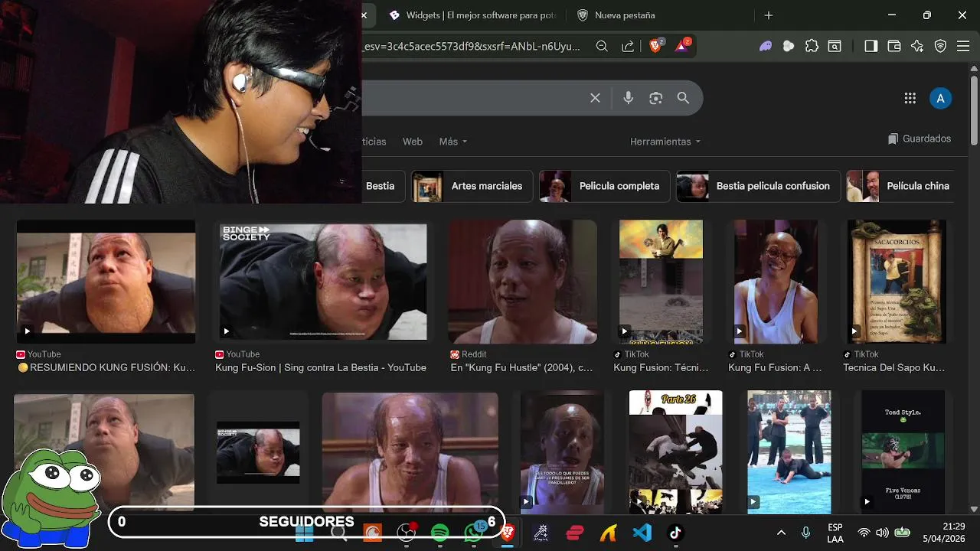Click the magnifier search button
The image size is (980, 551).
tap(683, 98)
